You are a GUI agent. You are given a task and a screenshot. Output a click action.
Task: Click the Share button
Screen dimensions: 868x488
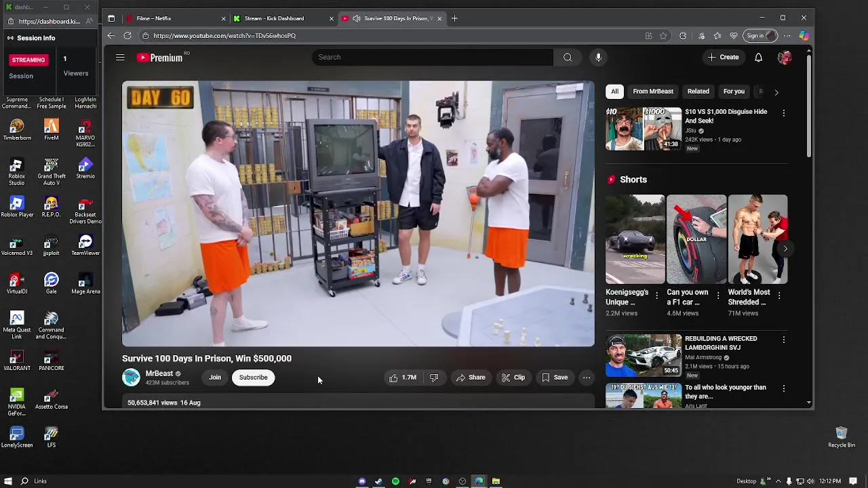[471, 378]
